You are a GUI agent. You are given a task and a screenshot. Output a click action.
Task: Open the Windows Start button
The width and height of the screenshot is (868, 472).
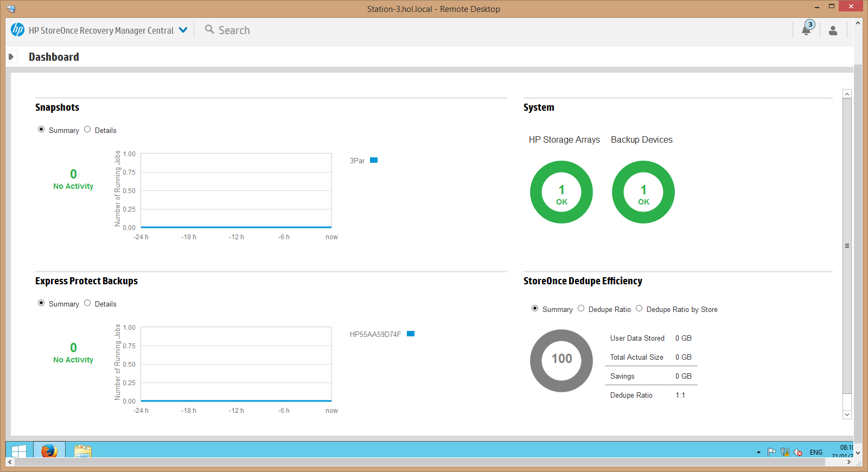(19, 451)
